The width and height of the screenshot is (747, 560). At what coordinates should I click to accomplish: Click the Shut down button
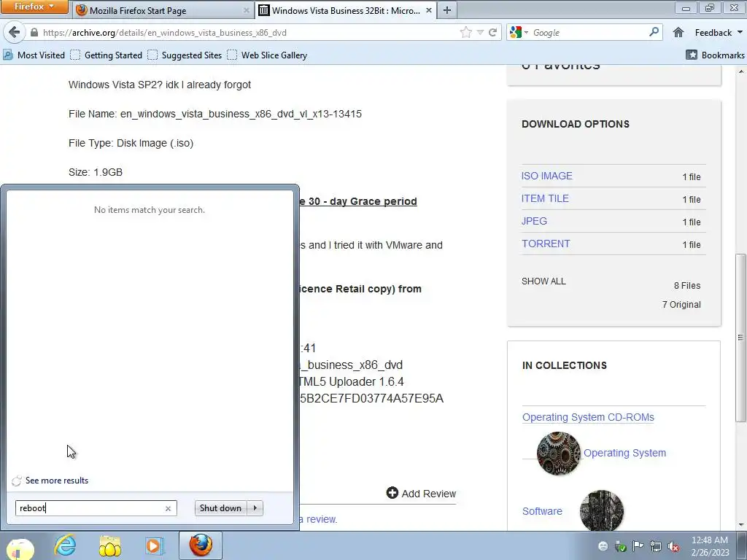pos(220,508)
